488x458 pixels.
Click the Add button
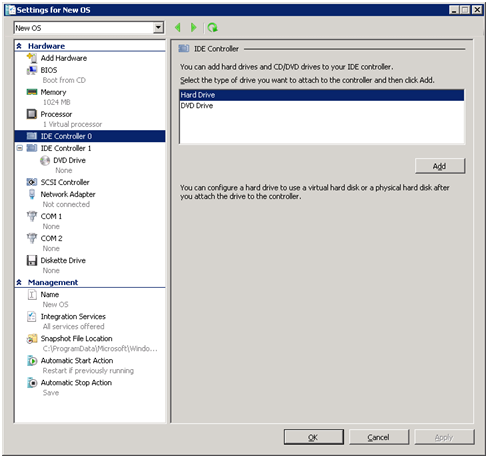pyautogui.click(x=440, y=166)
